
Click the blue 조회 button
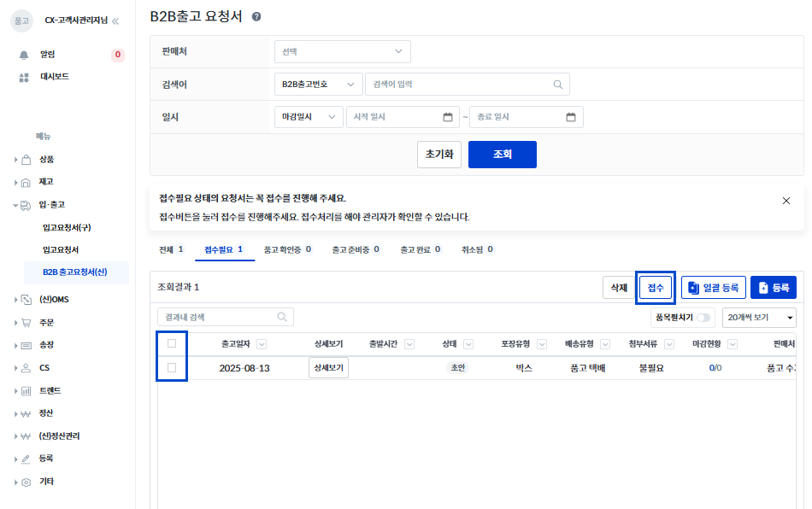pyautogui.click(x=502, y=155)
